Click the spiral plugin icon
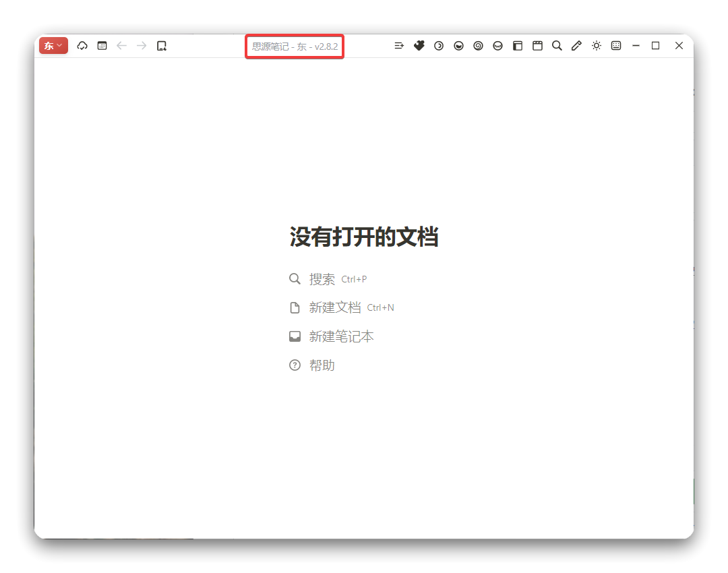Image resolution: width=728 pixels, height=573 pixels. 478,46
